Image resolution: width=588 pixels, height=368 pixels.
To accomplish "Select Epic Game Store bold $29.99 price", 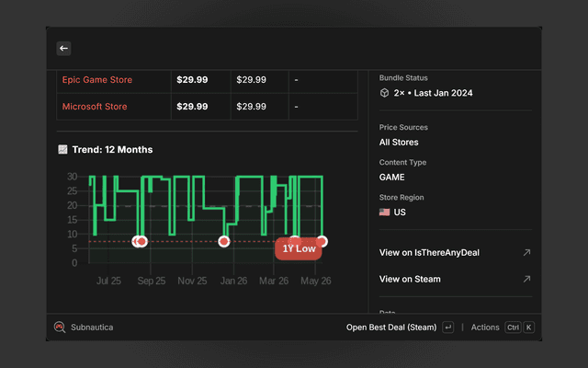I will point(192,80).
